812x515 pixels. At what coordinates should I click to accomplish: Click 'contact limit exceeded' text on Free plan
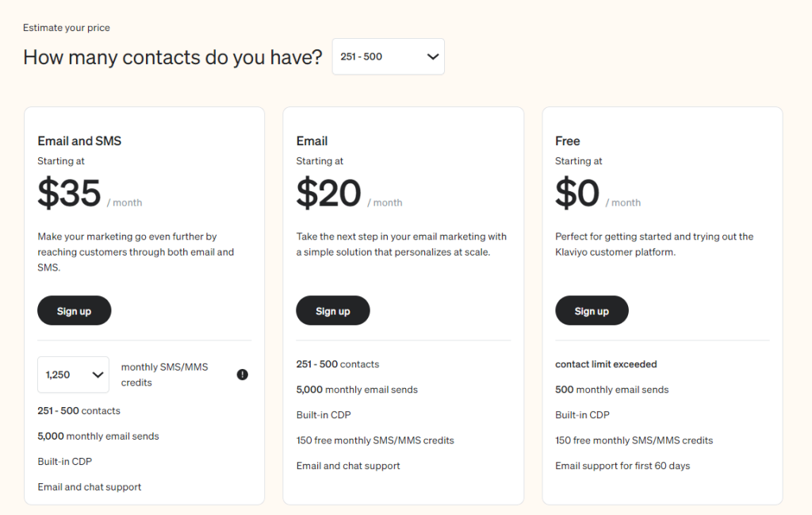606,363
